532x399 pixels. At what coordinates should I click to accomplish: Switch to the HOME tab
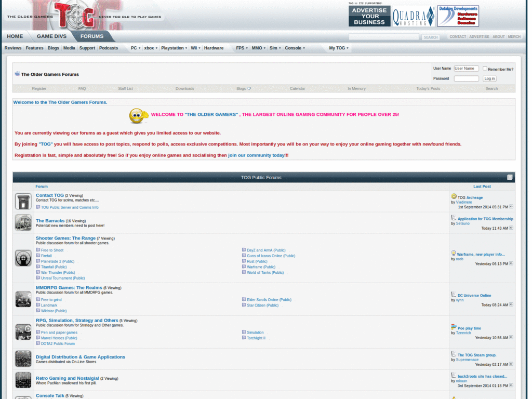15,36
